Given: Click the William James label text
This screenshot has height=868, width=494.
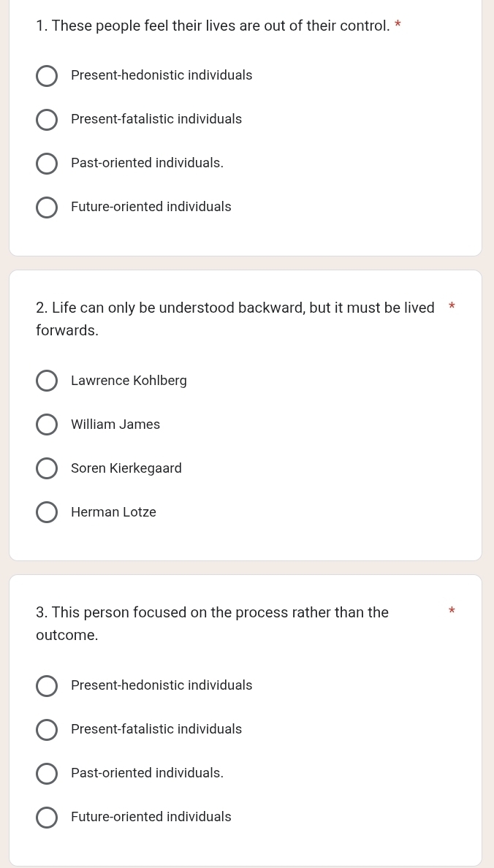Looking at the screenshot, I should [x=115, y=425].
